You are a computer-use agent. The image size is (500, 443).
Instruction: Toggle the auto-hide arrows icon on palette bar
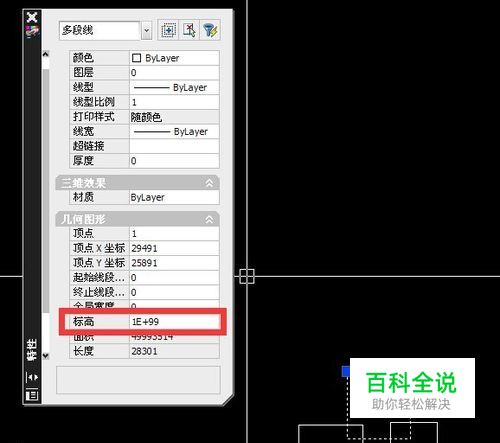point(32,377)
